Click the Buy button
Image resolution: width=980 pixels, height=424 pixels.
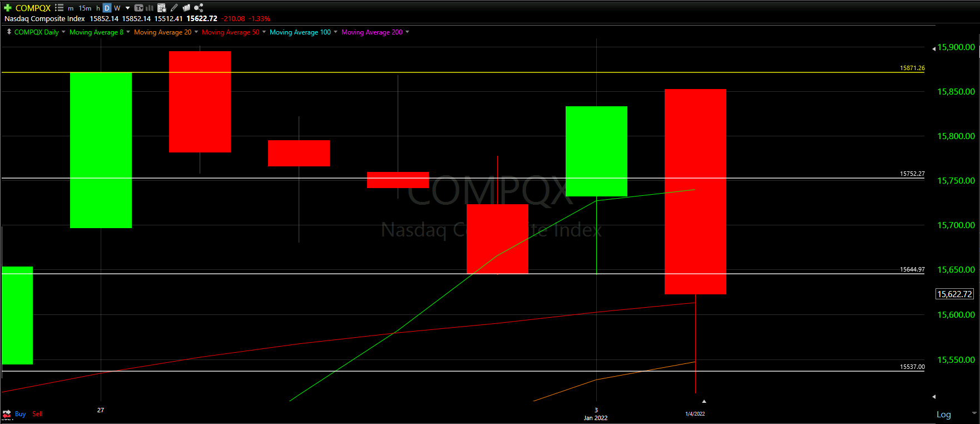20,414
